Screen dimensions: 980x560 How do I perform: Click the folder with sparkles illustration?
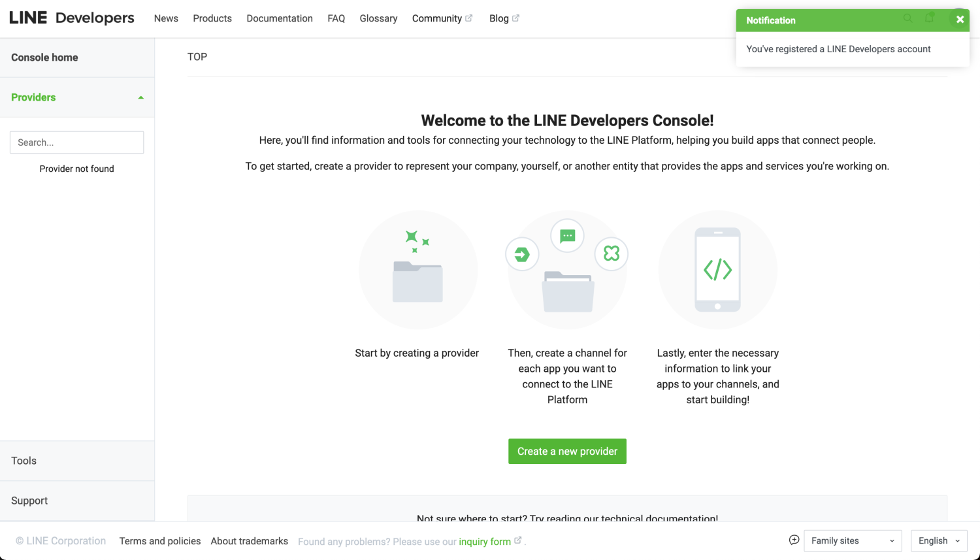pos(418,269)
